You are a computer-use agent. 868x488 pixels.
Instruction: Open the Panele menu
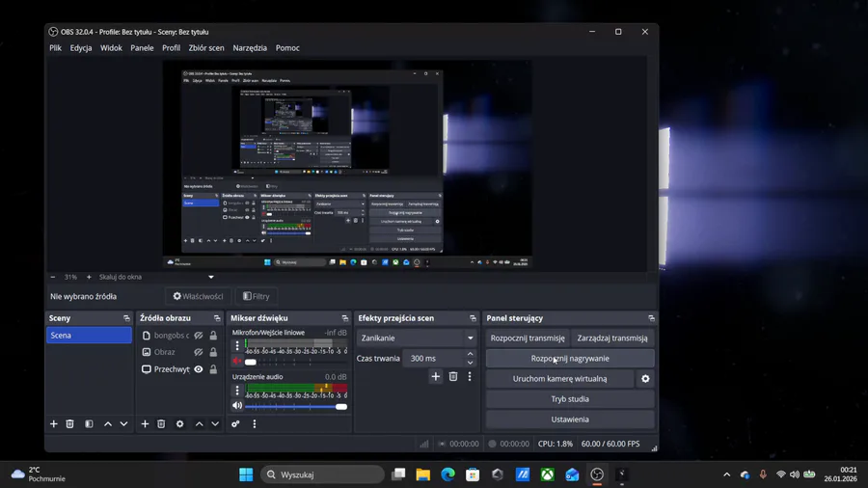coord(143,48)
